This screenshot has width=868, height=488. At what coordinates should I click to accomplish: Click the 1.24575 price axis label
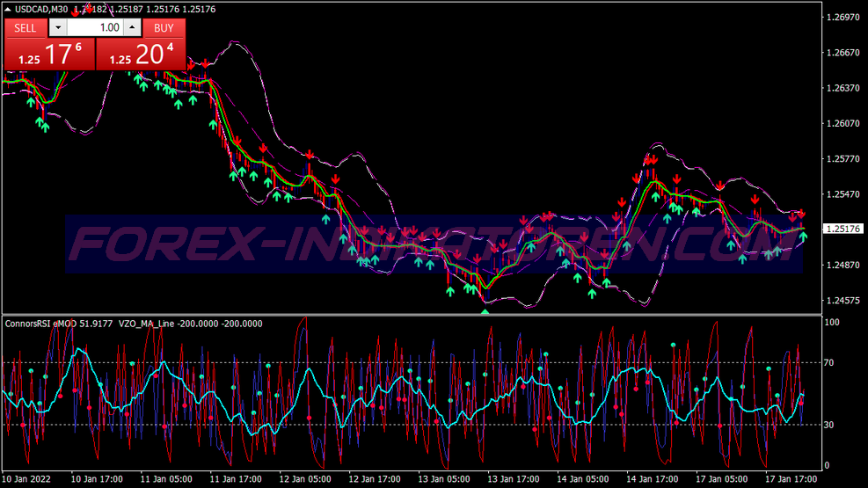coord(842,301)
